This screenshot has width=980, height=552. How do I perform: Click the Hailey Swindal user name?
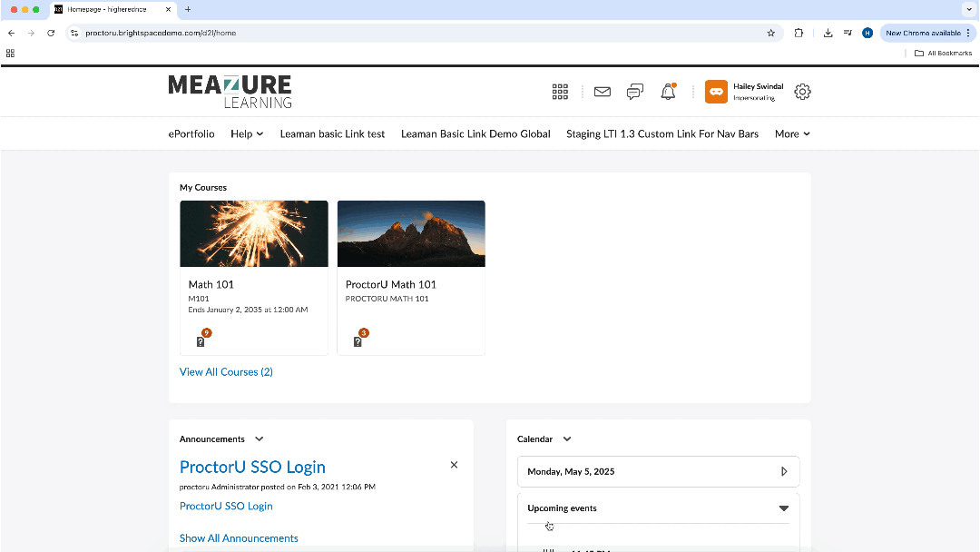[x=758, y=87]
